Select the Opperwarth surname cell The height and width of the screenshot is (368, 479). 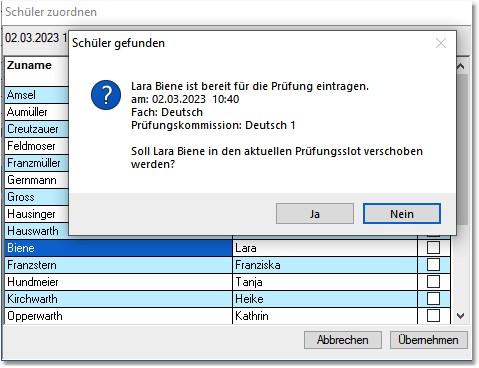(119, 316)
